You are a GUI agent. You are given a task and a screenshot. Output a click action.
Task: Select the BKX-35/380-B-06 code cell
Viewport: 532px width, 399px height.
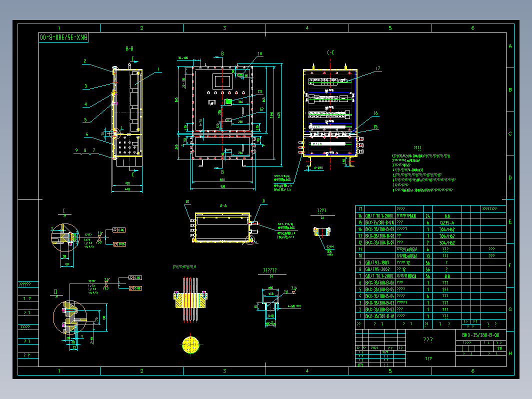pyautogui.click(x=379, y=282)
